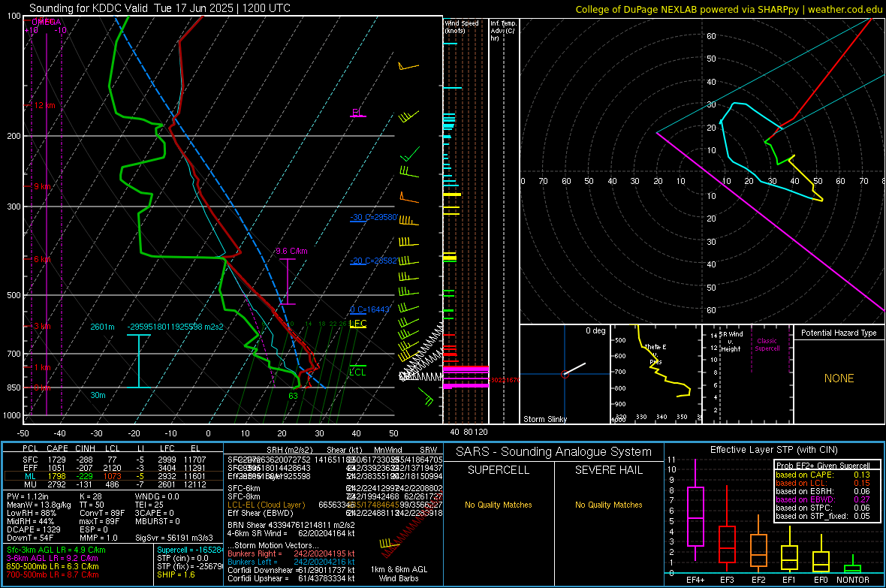Image resolution: width=886 pixels, height=588 pixels.
Task: Click 'Prob EF2+ Given Supercell' legend header
Action: (823, 466)
